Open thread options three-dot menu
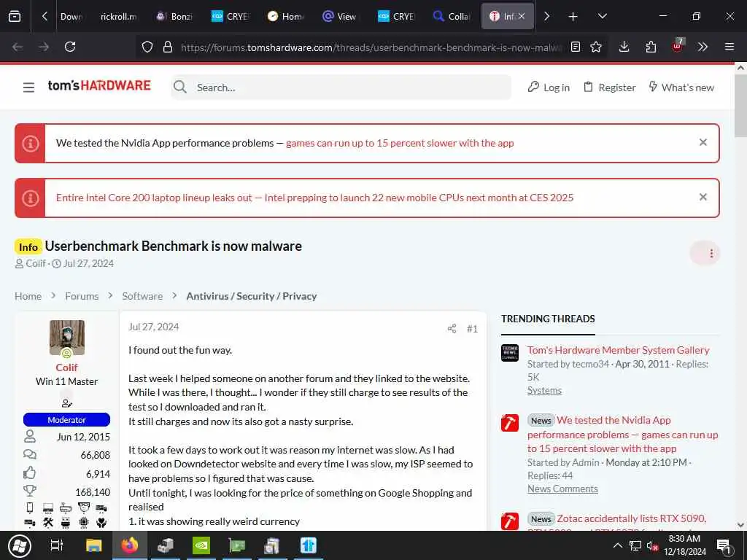 705,253
